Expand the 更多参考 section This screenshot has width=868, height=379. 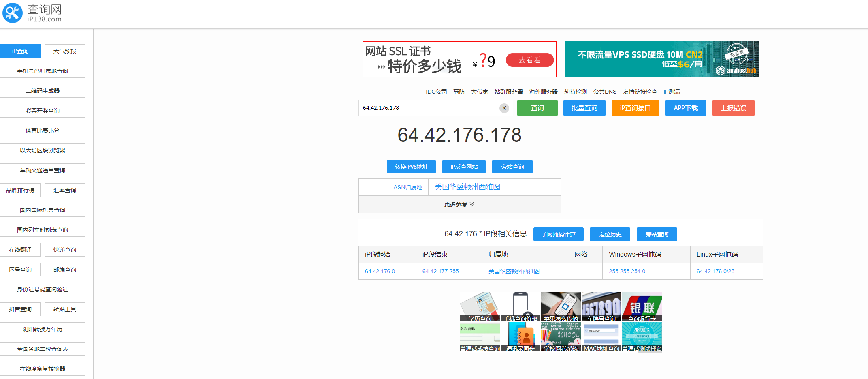[x=459, y=204]
